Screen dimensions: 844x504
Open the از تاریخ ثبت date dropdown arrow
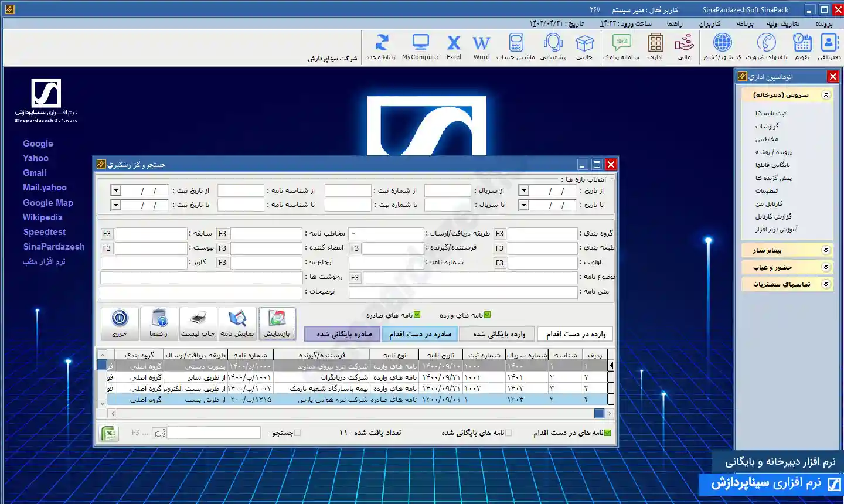tap(116, 190)
